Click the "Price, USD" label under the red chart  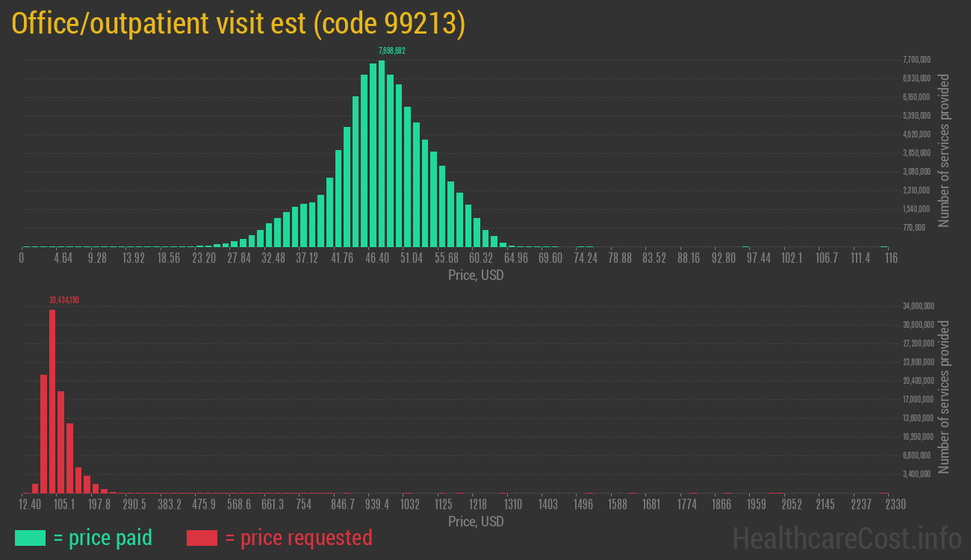(476, 521)
